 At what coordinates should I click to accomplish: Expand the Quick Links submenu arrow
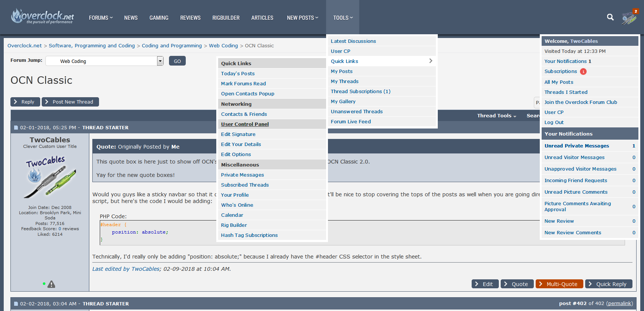tap(431, 61)
